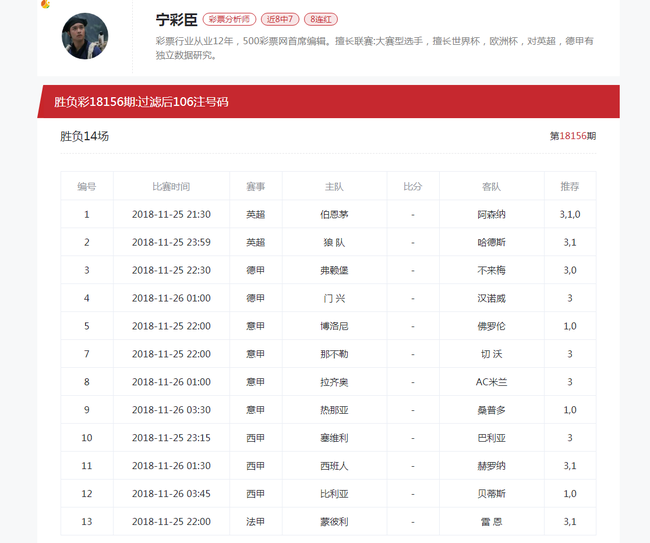650x543 pixels.
Task: Click the 推荐 column header
Action: [x=570, y=187]
